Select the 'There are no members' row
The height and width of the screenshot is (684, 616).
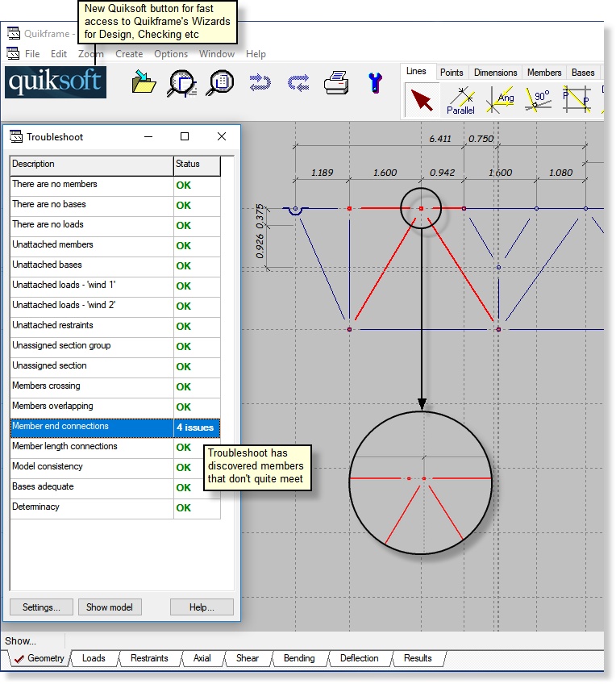coord(115,186)
